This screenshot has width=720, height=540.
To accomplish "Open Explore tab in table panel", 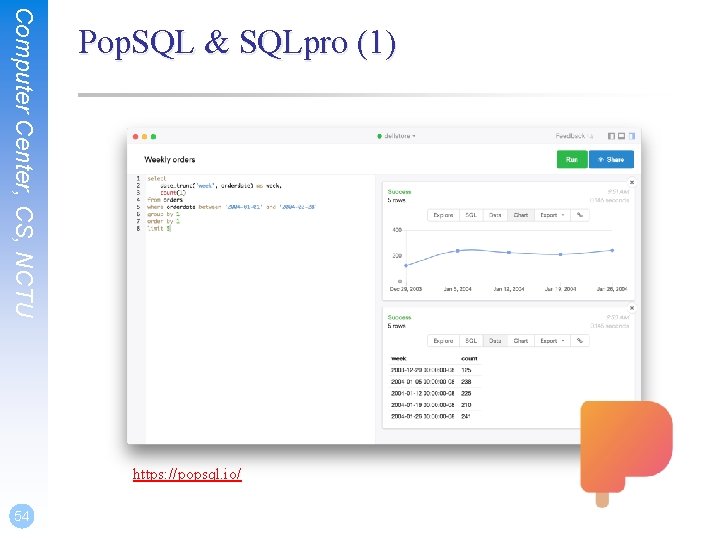I will point(443,341).
